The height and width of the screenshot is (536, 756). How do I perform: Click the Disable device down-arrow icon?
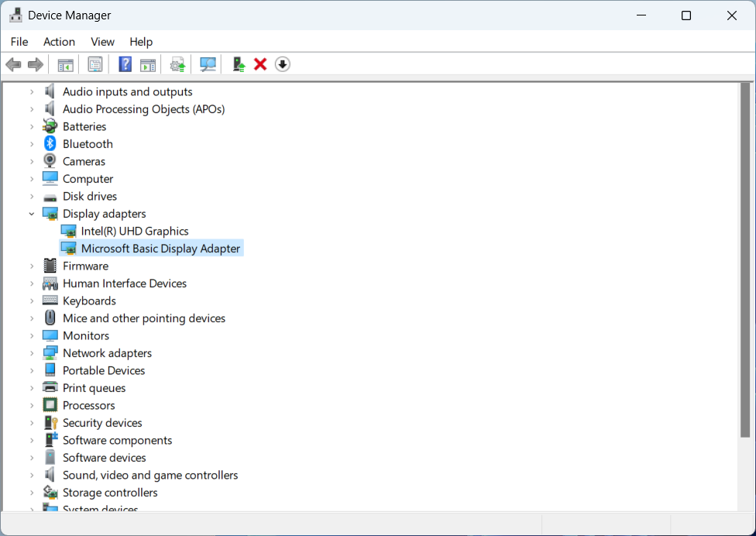(x=283, y=64)
